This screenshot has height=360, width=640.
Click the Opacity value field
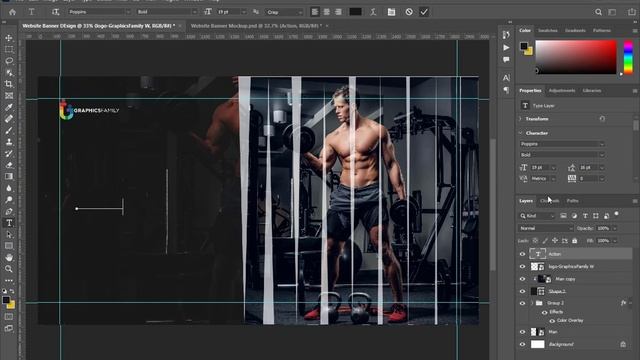point(604,229)
